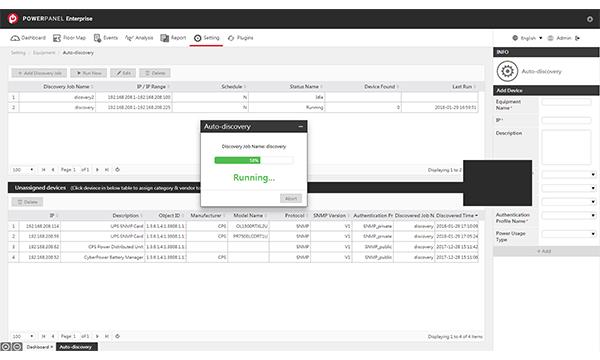Click the Analysis chart icon
Screen dimensions: 600x360
(129, 38)
